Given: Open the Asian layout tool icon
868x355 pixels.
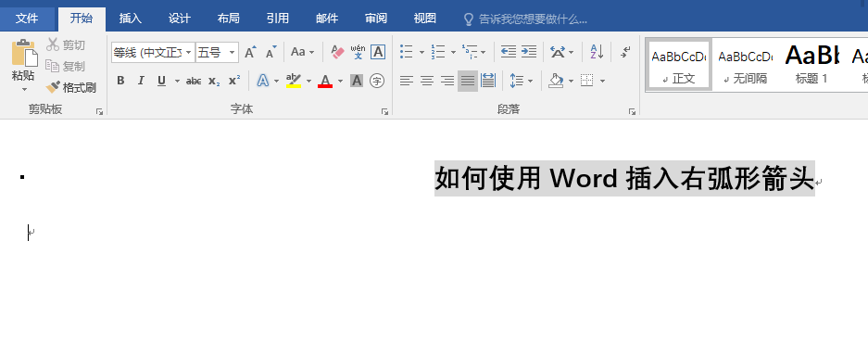Looking at the screenshot, I should click(558, 53).
